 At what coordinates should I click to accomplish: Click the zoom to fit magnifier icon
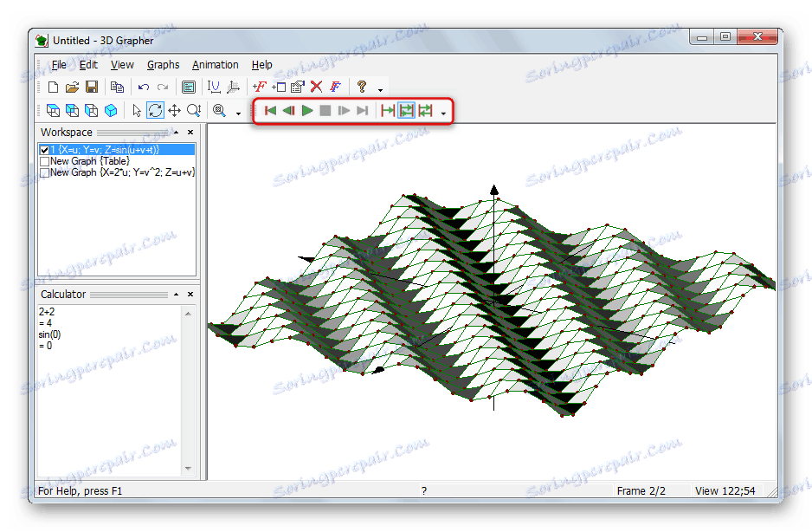coord(220,110)
